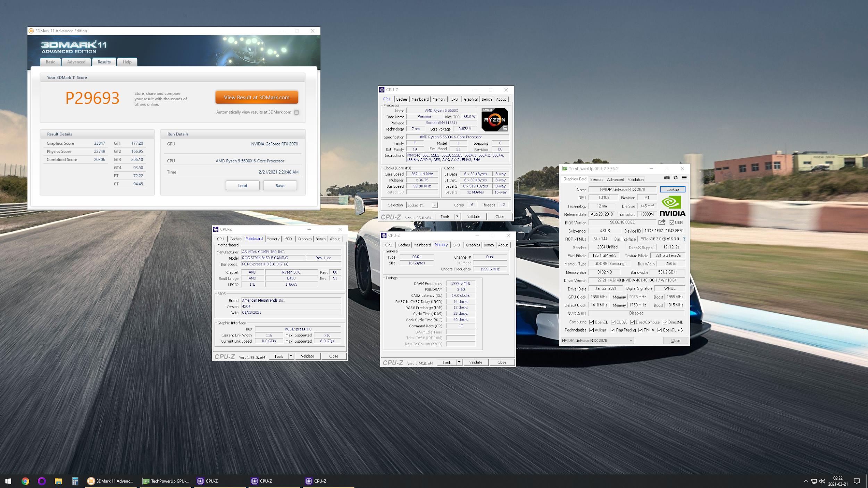Click Save button in 3DMark Run Details
Image resolution: width=868 pixels, height=488 pixels.
(x=280, y=186)
